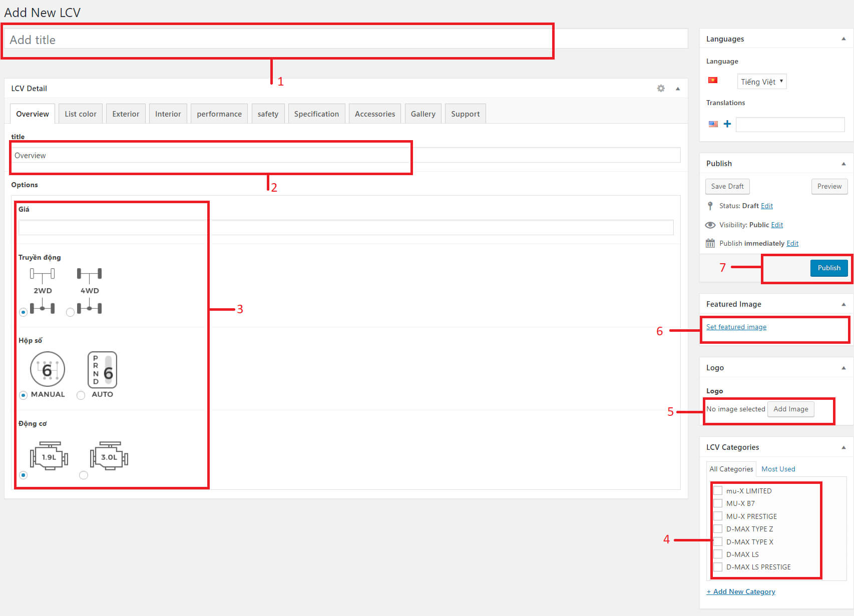This screenshot has width=854, height=616.
Task: Check the MU-X PRESTIGE category checkbox
Action: pyautogui.click(x=718, y=516)
